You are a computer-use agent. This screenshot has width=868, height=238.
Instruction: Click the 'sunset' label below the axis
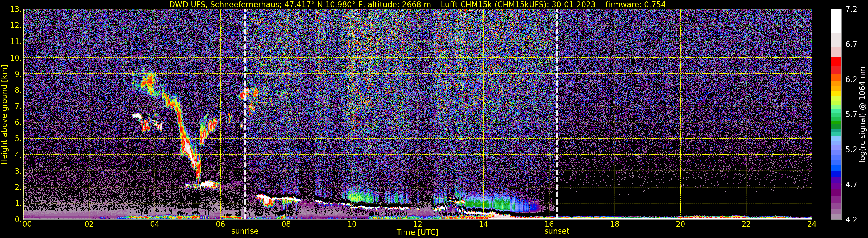(x=557, y=231)
